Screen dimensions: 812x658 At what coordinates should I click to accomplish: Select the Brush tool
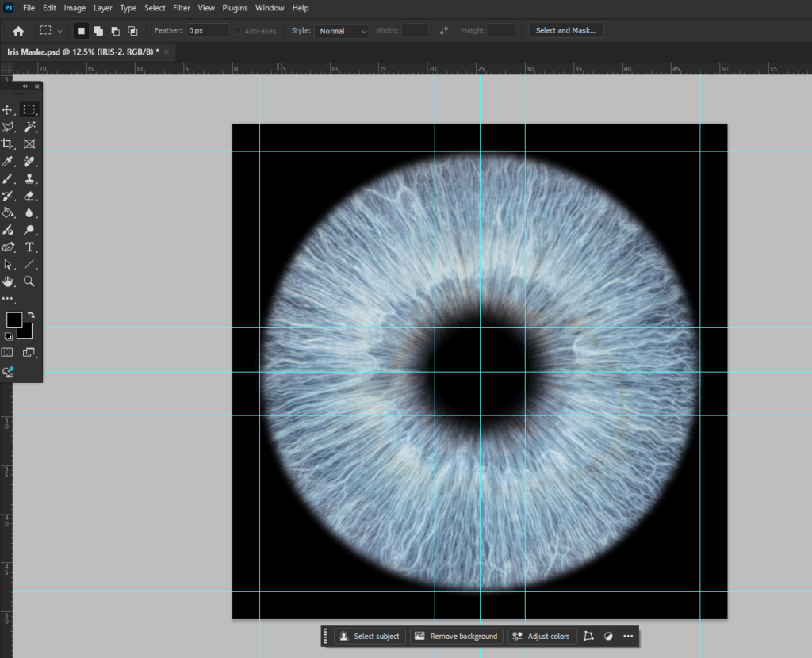pos(9,178)
